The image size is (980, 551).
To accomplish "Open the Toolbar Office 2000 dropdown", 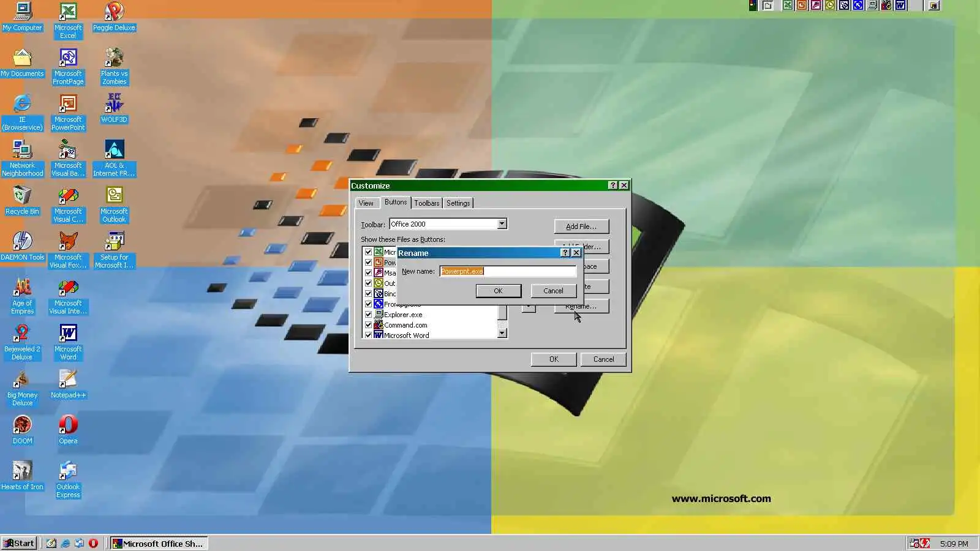I will tap(502, 224).
